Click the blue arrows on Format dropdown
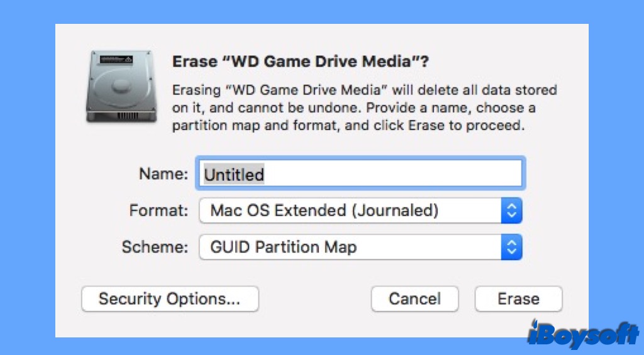Viewport: 644px width, 355px height. click(x=512, y=210)
